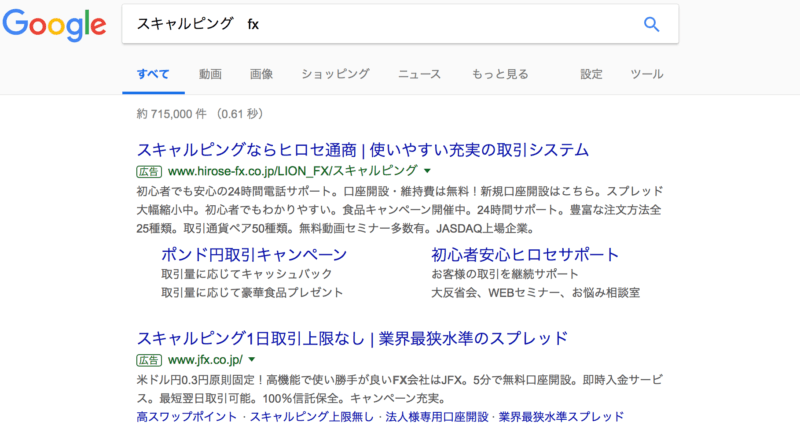Open the 業界最狭水準スプレッド link
Image resolution: width=800 pixels, height=437 pixels.
click(x=561, y=417)
